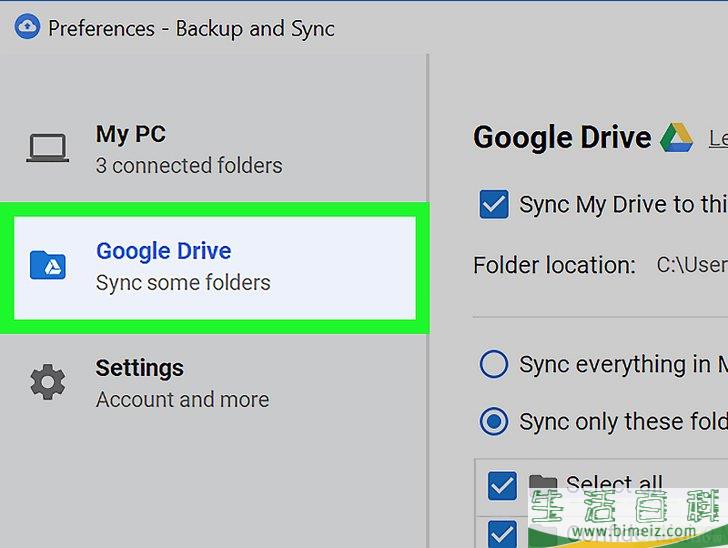The image size is (728, 548).
Task: Click the Google Drive triangle logo
Action: click(677, 137)
